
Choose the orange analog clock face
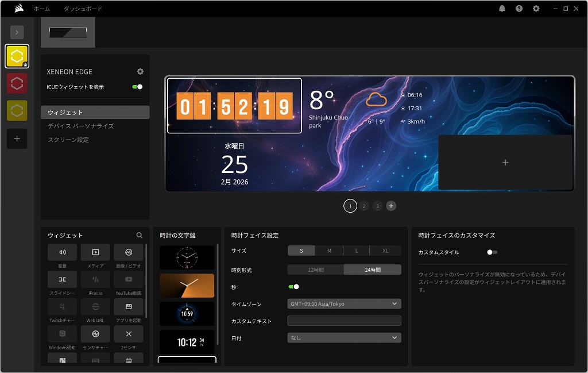point(187,286)
